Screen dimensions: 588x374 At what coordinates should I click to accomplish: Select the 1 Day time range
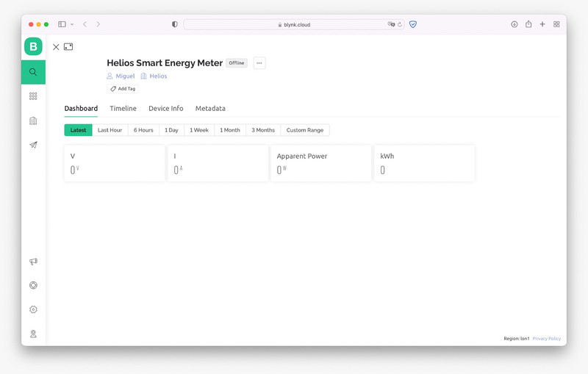coord(171,130)
